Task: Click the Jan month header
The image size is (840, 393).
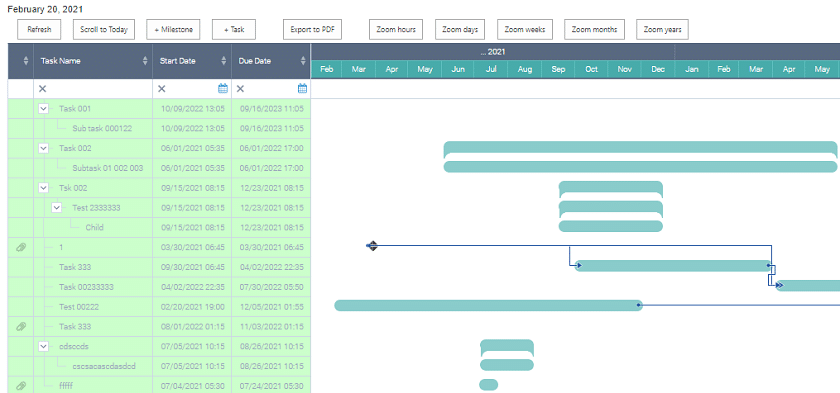Action: 692,70
